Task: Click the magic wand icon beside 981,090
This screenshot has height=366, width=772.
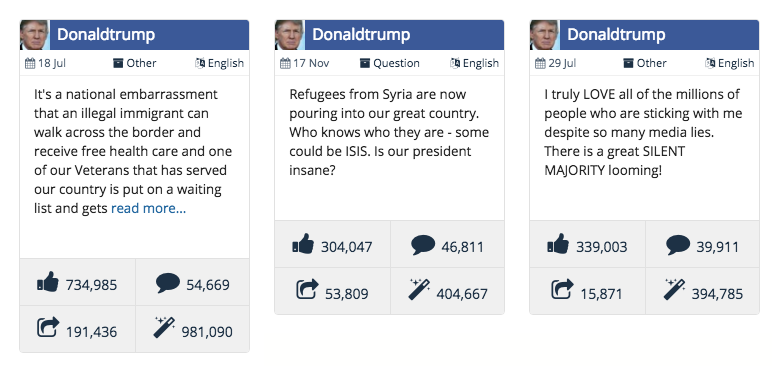Action: 164,327
